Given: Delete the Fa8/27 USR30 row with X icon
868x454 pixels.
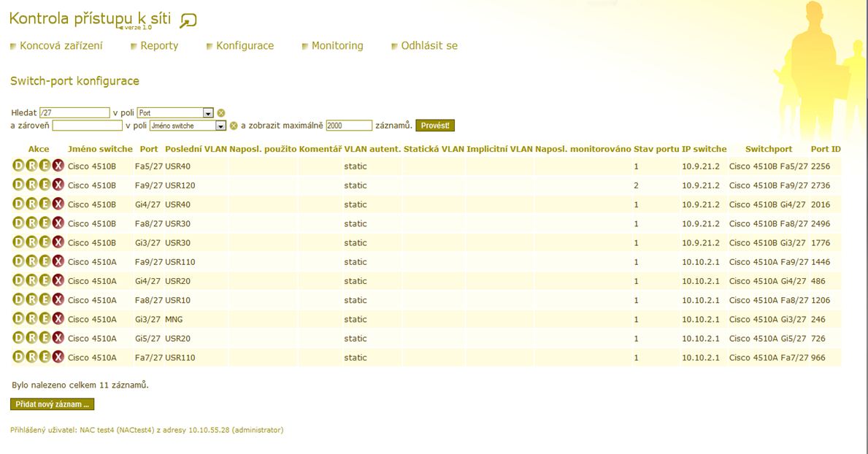Looking at the screenshot, I should tap(58, 223).
